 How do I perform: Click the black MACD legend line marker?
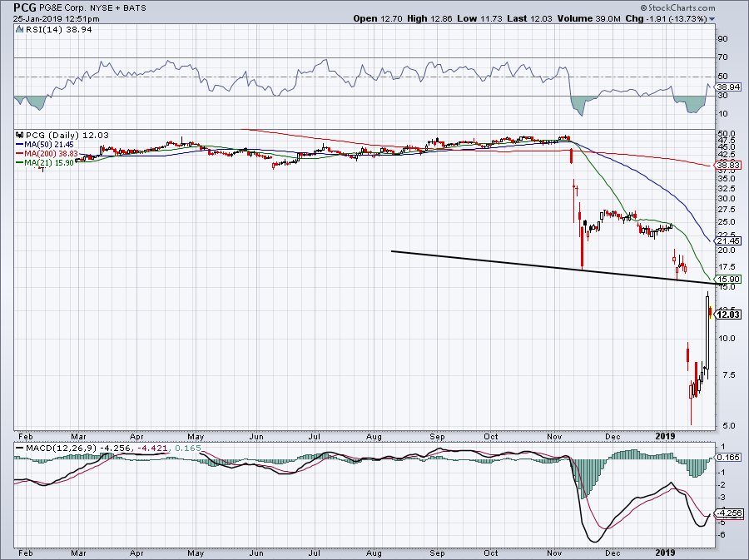click(x=20, y=448)
